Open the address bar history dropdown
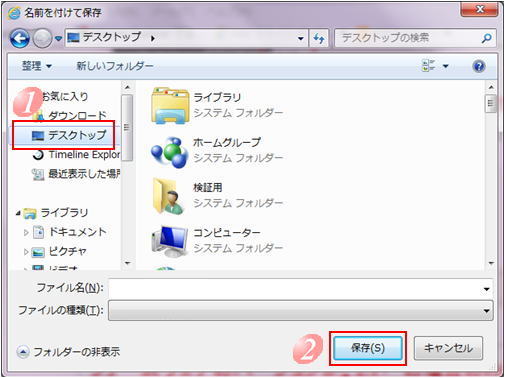505x378 pixels. pyautogui.click(x=301, y=39)
